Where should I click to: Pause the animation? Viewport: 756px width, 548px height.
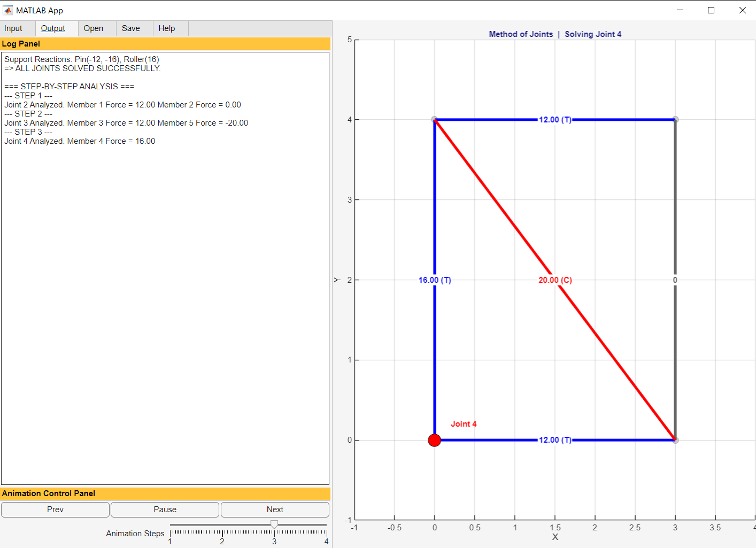(x=165, y=510)
